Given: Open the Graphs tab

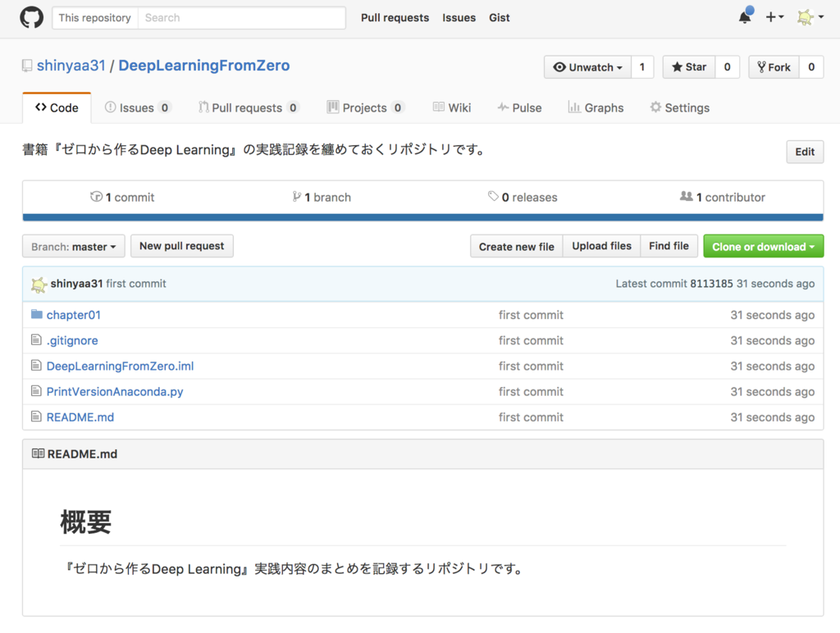Looking at the screenshot, I should 596,107.
